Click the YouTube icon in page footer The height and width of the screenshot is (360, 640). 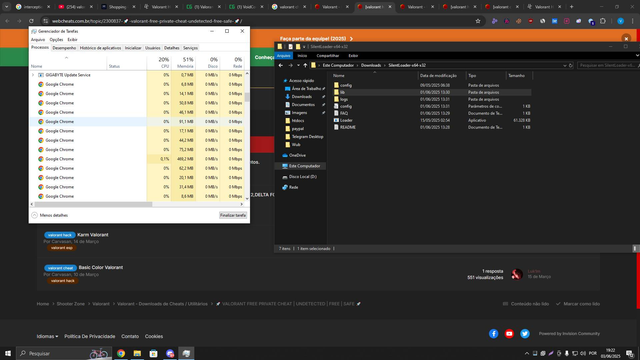(509, 334)
